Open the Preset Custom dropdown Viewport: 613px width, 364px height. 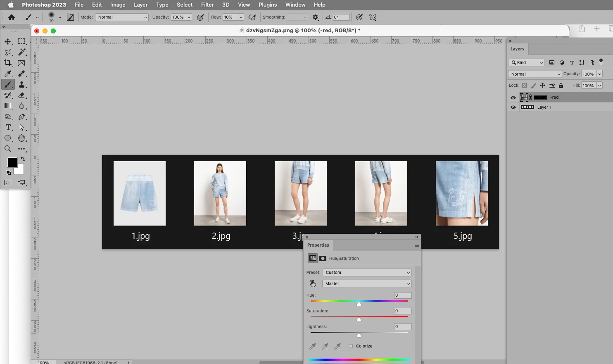click(367, 273)
